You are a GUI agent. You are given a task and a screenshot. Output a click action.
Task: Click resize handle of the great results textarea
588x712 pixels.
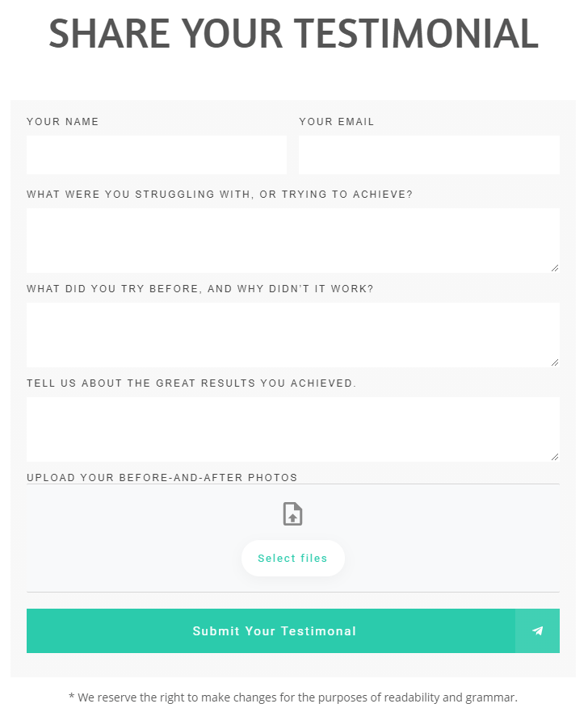coord(555,456)
